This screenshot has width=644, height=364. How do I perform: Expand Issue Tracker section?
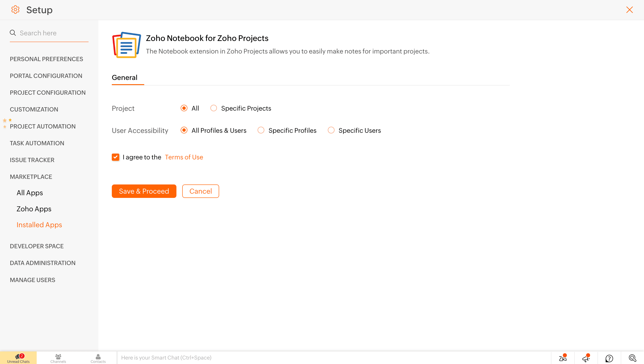pyautogui.click(x=32, y=160)
